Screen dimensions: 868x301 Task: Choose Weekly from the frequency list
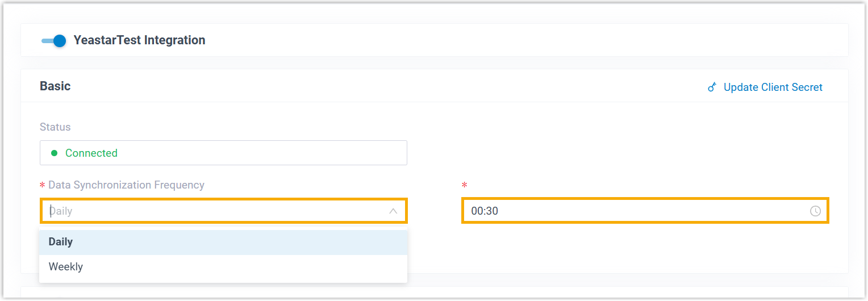tap(66, 267)
